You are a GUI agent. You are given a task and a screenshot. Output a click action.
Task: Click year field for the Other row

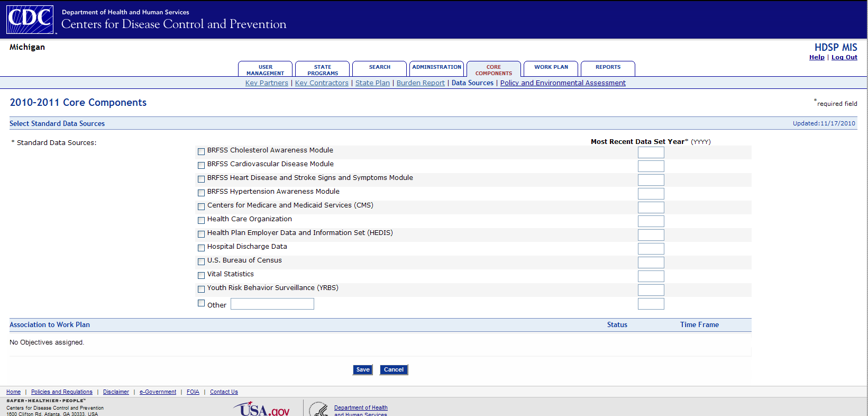651,304
